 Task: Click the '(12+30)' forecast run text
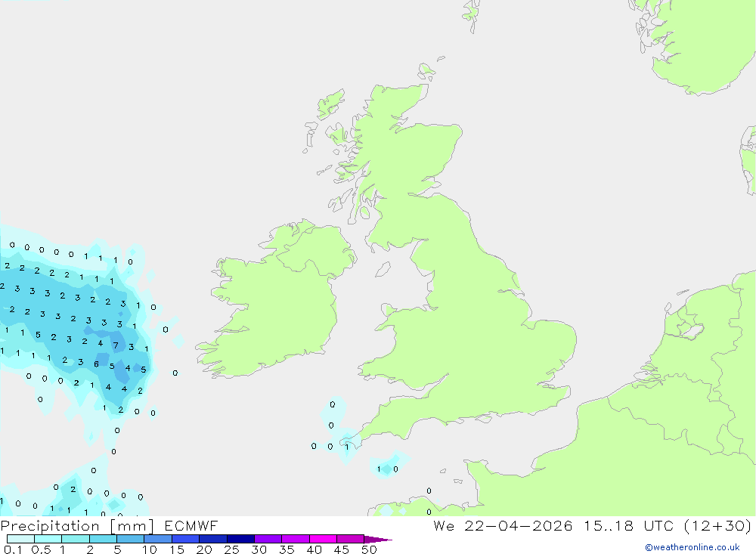(x=717, y=526)
